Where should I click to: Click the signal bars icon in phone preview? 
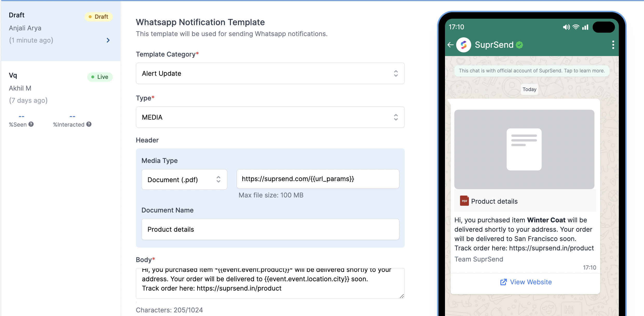[x=585, y=27]
